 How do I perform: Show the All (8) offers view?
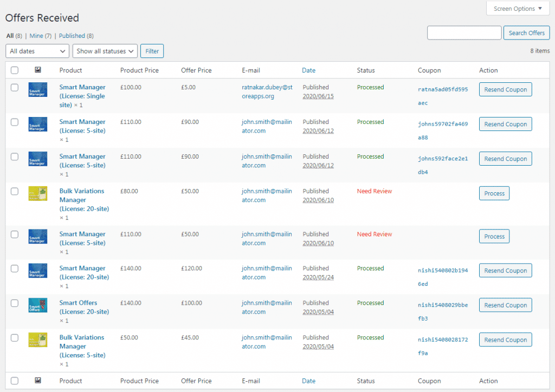click(x=14, y=36)
